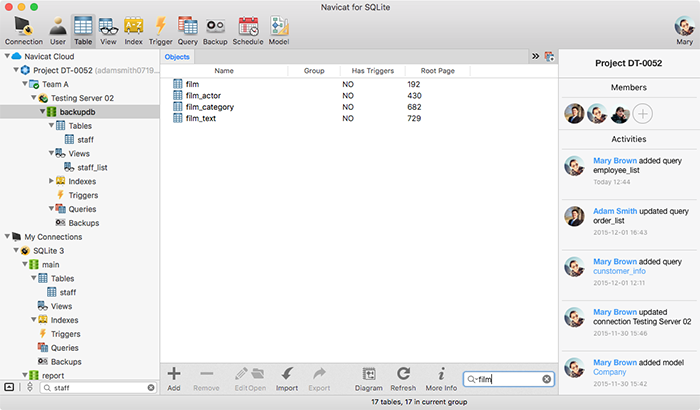Select the User toolbar icon
Viewport: 700px width, 410px height.
(58, 30)
